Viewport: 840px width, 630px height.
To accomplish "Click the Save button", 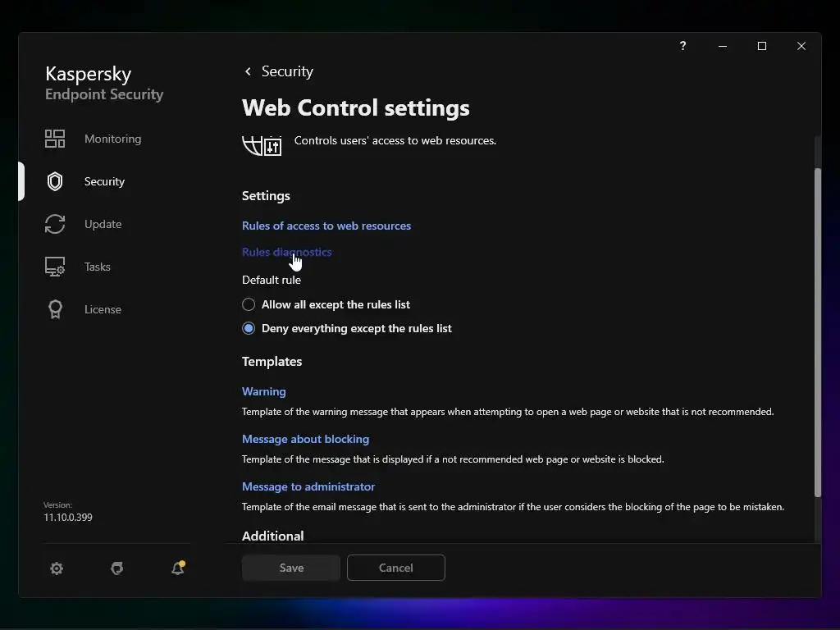I will tap(291, 568).
